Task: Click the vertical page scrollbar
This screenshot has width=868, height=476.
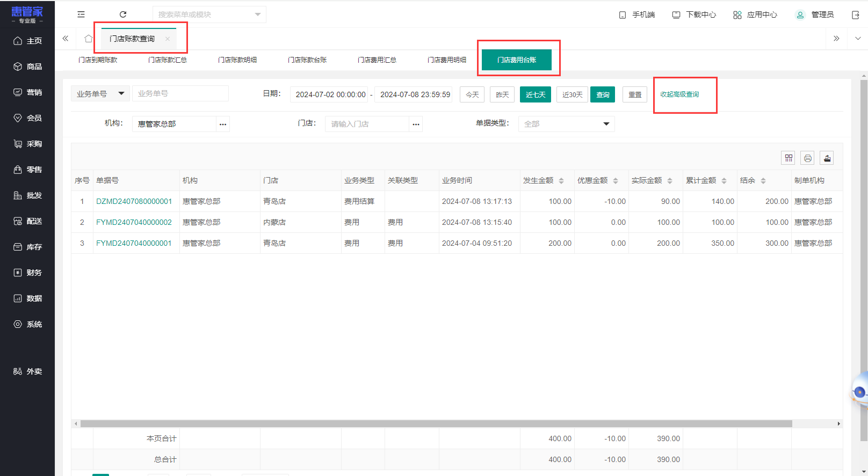Action: [864, 260]
